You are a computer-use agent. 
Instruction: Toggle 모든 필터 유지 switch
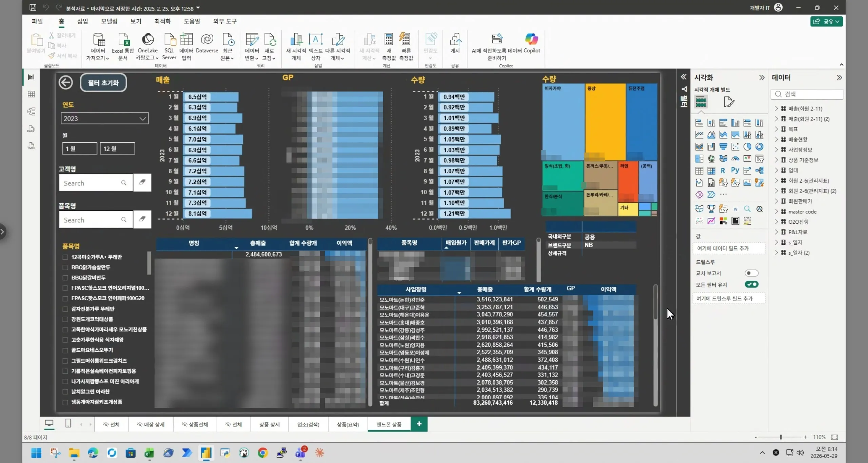click(x=751, y=284)
